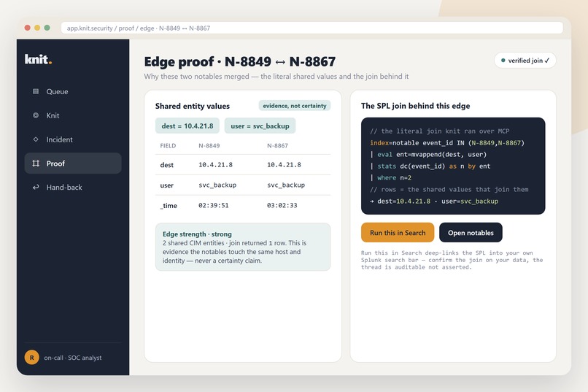The height and width of the screenshot is (392, 588).
Task: Click the index=notable code line
Action: (447, 143)
